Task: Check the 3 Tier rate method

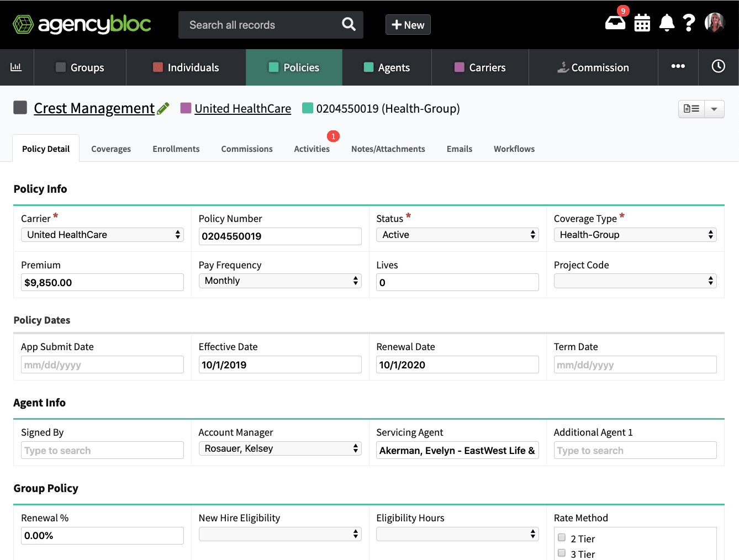Action: click(x=562, y=553)
